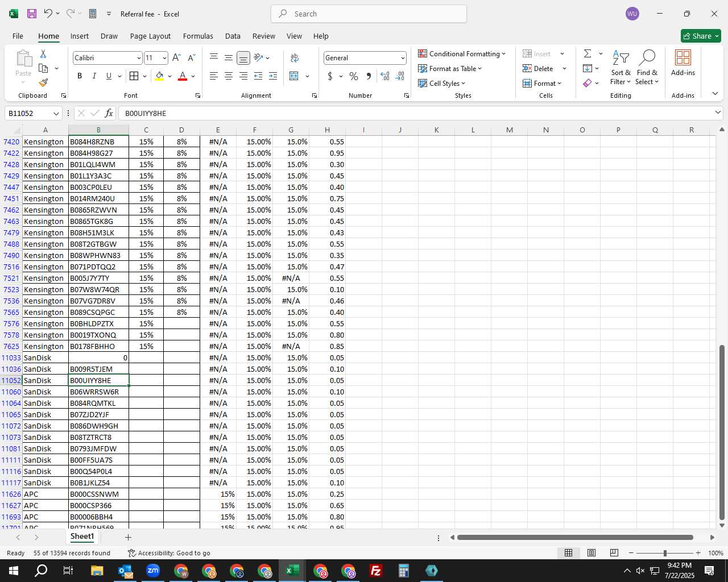Switch to the Review tab

point(264,36)
